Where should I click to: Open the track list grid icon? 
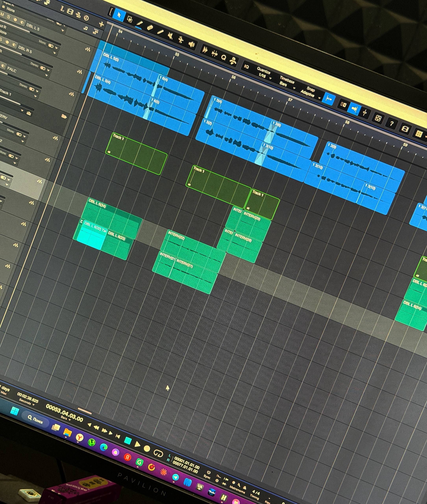pos(96,31)
